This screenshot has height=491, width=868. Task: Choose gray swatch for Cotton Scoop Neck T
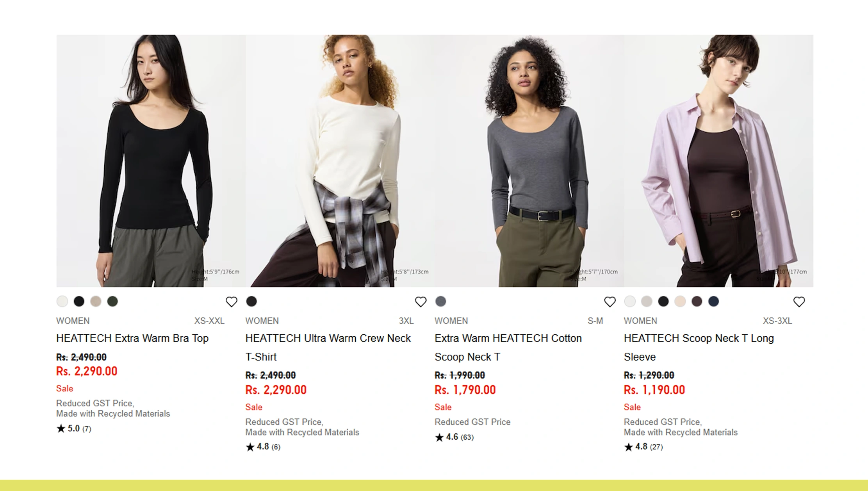click(440, 301)
